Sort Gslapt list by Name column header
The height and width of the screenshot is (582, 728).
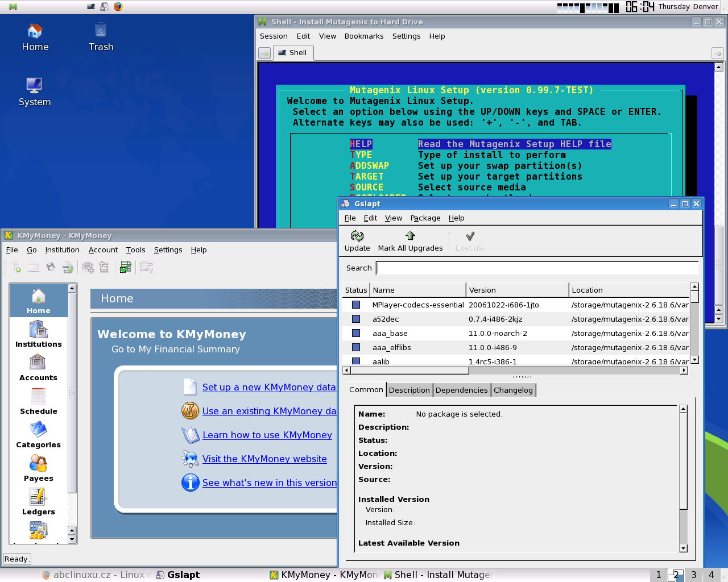tap(418, 290)
